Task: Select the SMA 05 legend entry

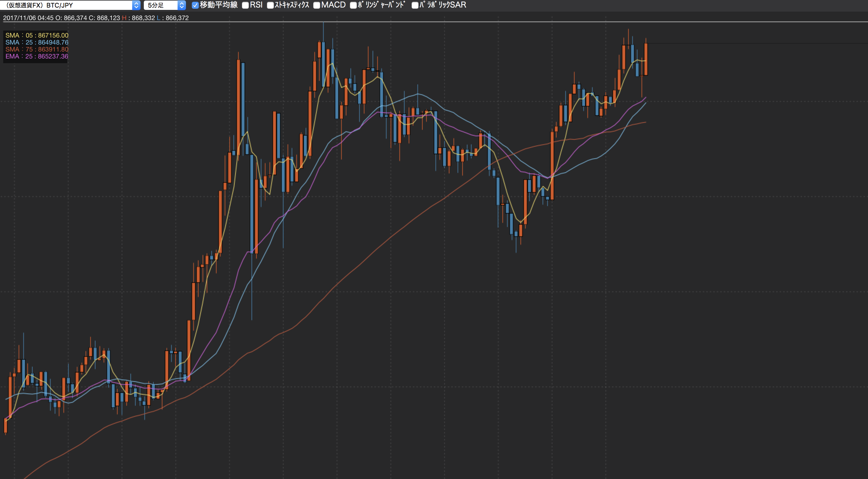Action: (36, 35)
